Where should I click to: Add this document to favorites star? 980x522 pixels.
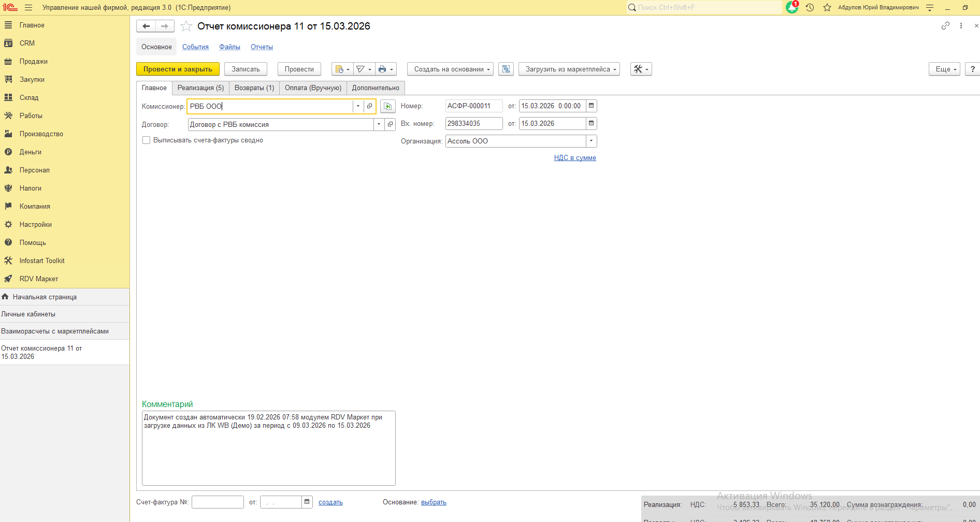coord(186,26)
